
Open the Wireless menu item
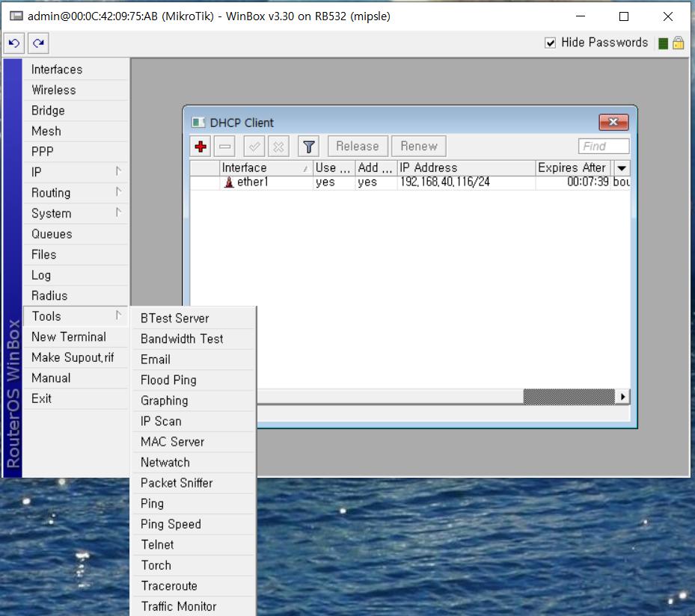pyautogui.click(x=76, y=90)
